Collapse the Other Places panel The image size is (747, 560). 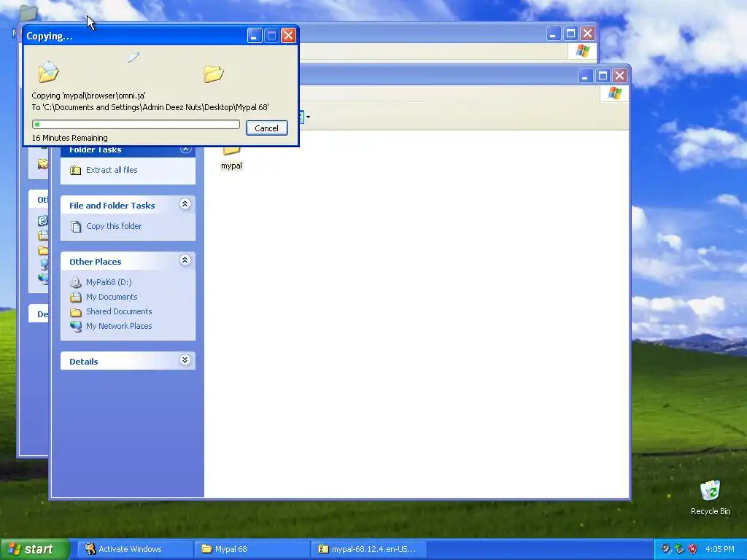185,260
